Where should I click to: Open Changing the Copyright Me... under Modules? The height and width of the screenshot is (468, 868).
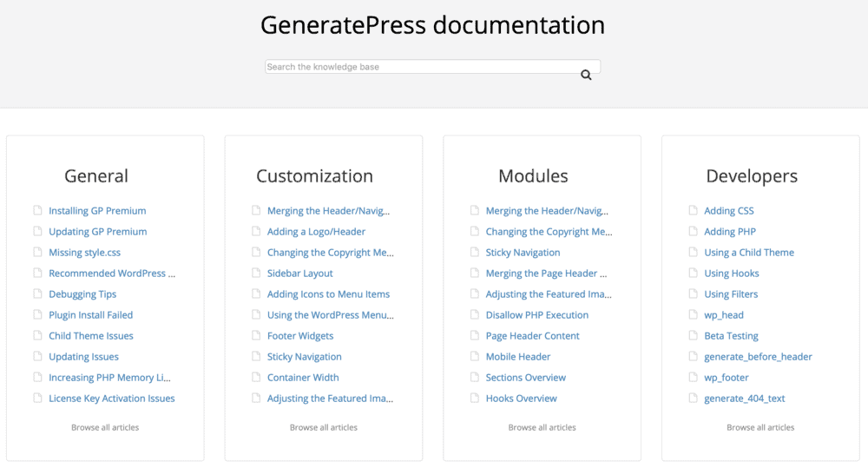(549, 232)
